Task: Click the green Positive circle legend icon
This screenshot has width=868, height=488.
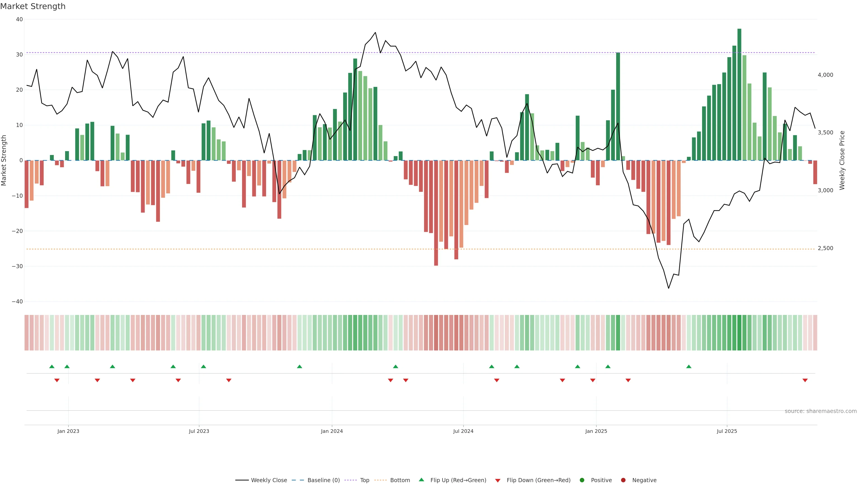Action: pos(582,480)
